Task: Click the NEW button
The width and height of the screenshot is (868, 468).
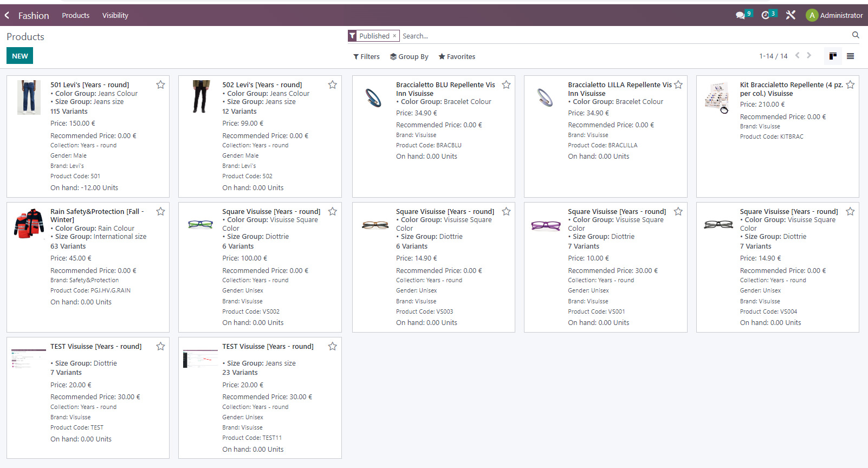Action: click(20, 56)
